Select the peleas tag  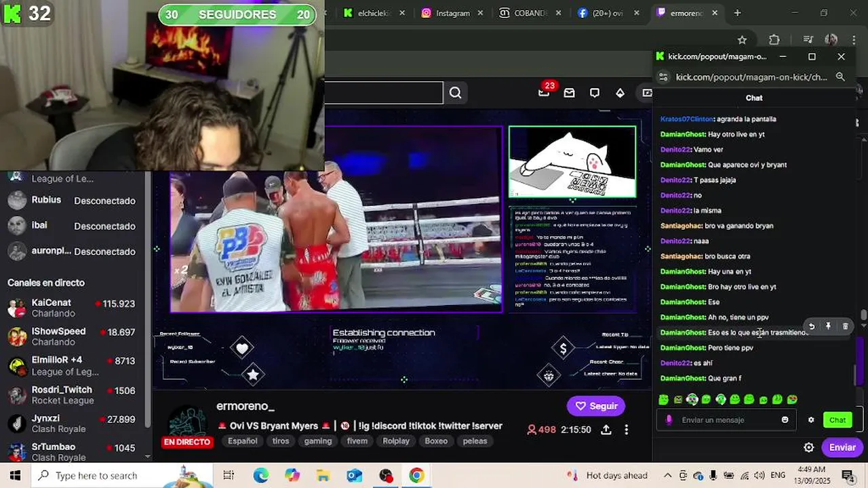pyautogui.click(x=475, y=441)
